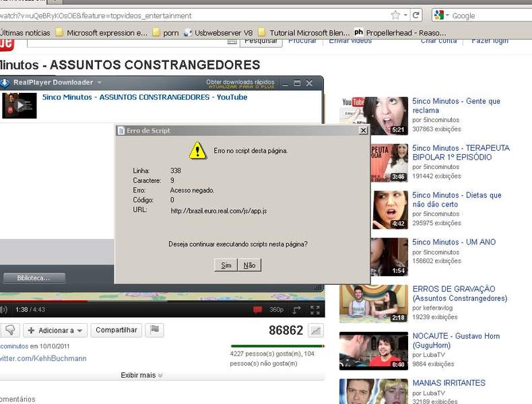Seek on the video progress bar
The width and height of the screenshot is (532, 404).
coord(162,300)
